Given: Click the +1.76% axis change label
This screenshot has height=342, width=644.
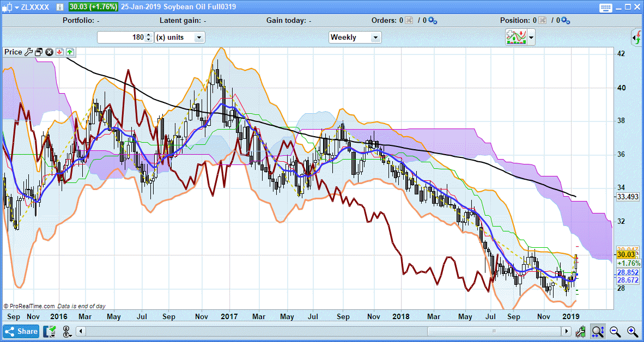Looking at the screenshot, I should click(628, 263).
